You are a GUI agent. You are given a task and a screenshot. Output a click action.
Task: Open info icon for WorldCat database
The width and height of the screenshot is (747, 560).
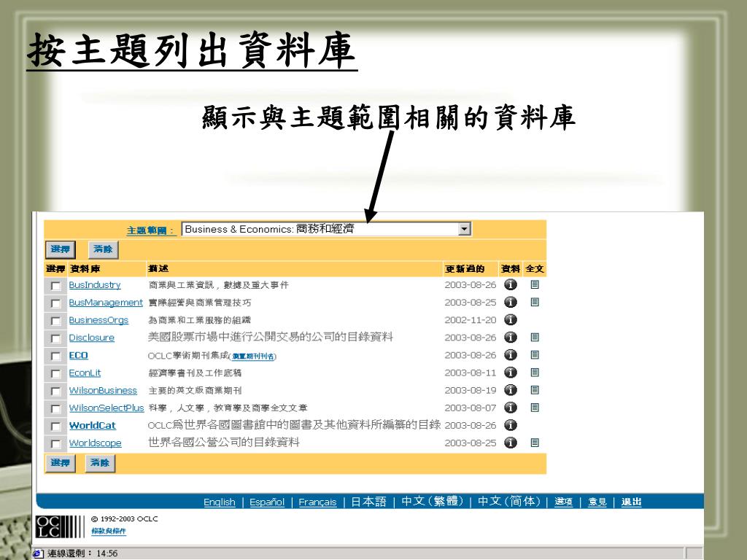pyautogui.click(x=510, y=425)
